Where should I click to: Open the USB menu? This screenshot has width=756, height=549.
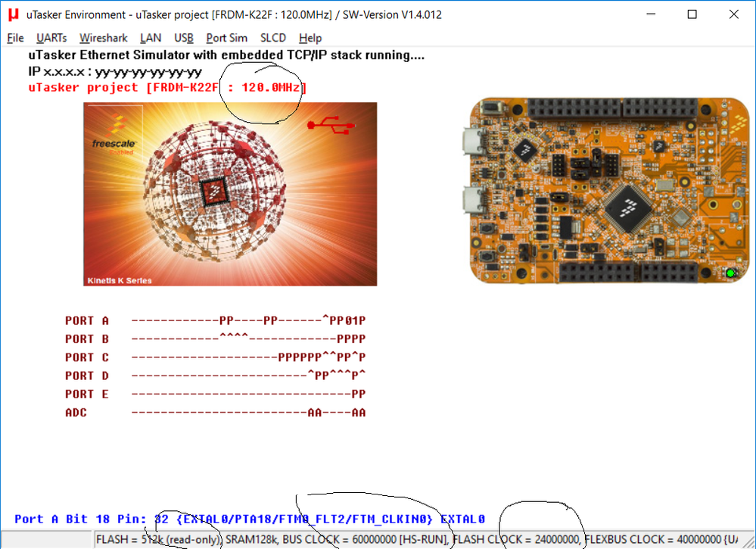[x=184, y=38]
